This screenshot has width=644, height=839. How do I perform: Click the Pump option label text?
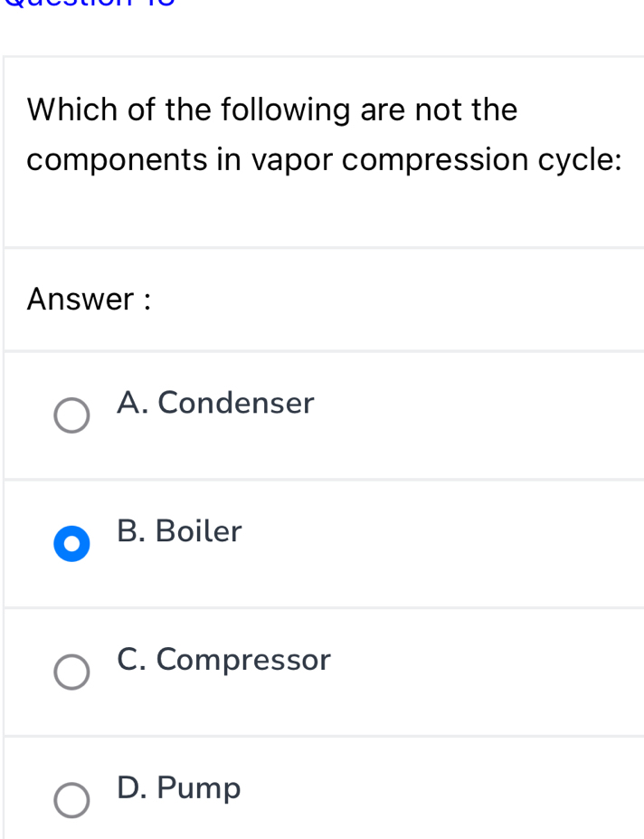tap(178, 787)
